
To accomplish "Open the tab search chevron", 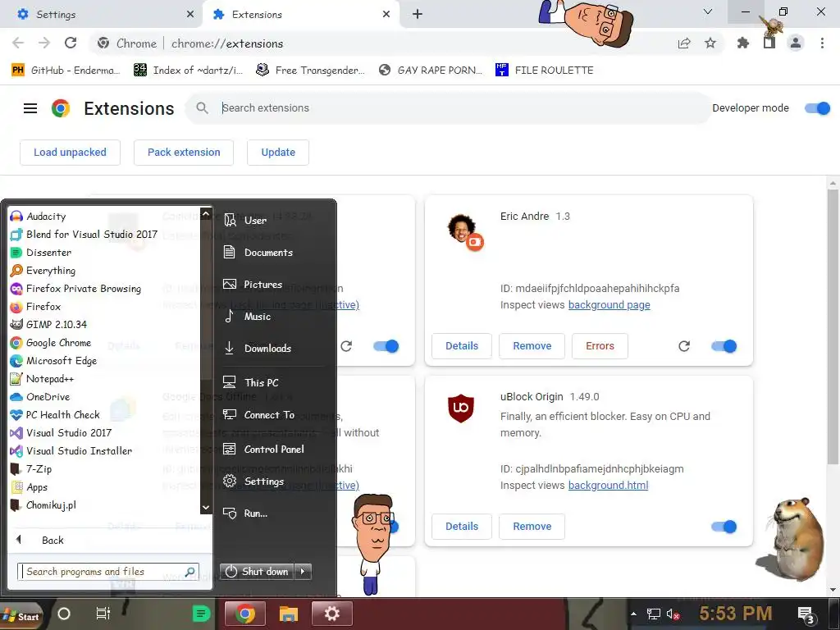I will coord(708,11).
